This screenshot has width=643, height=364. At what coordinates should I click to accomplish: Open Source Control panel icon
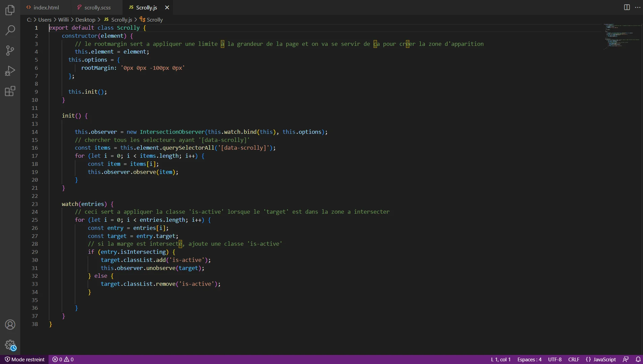[10, 51]
